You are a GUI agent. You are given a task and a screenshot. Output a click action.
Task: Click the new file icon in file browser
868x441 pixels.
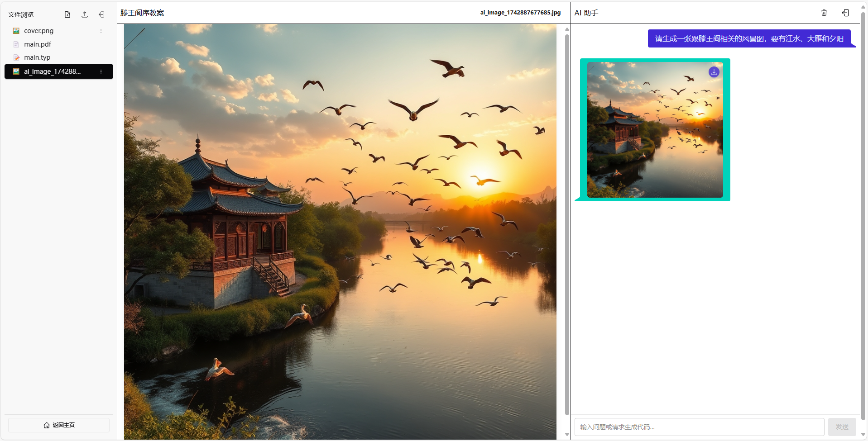tap(67, 14)
